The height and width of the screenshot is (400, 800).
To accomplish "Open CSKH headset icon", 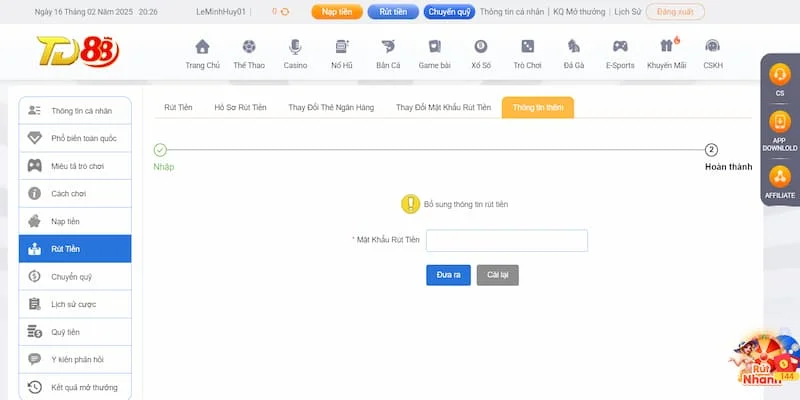I will point(713,47).
